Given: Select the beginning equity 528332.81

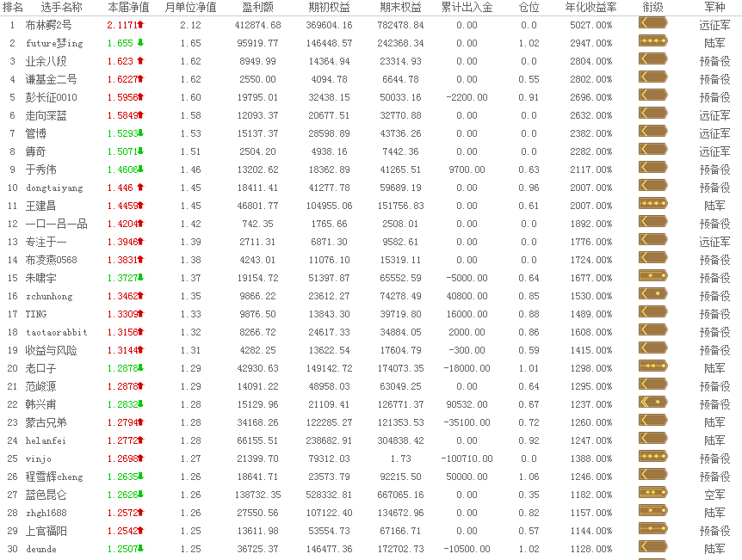Looking at the screenshot, I should pos(329,495).
